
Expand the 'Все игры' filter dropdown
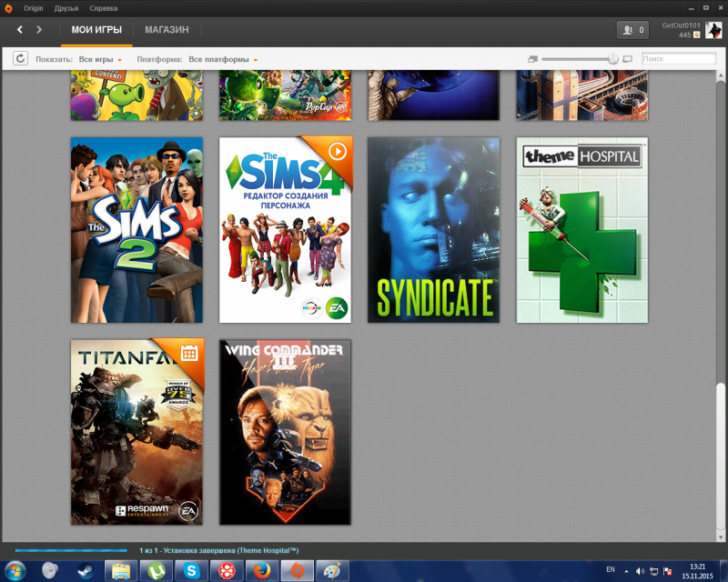pyautogui.click(x=100, y=59)
